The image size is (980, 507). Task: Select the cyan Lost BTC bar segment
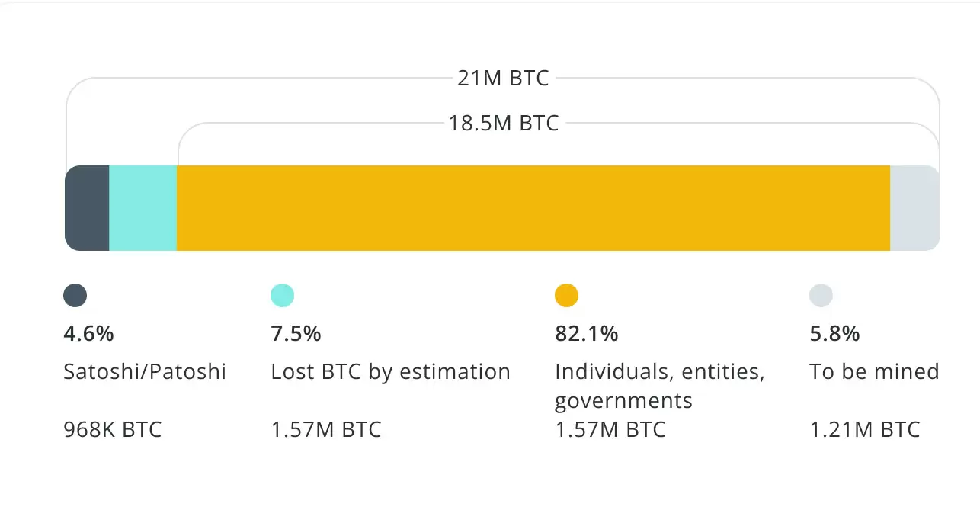tap(143, 208)
